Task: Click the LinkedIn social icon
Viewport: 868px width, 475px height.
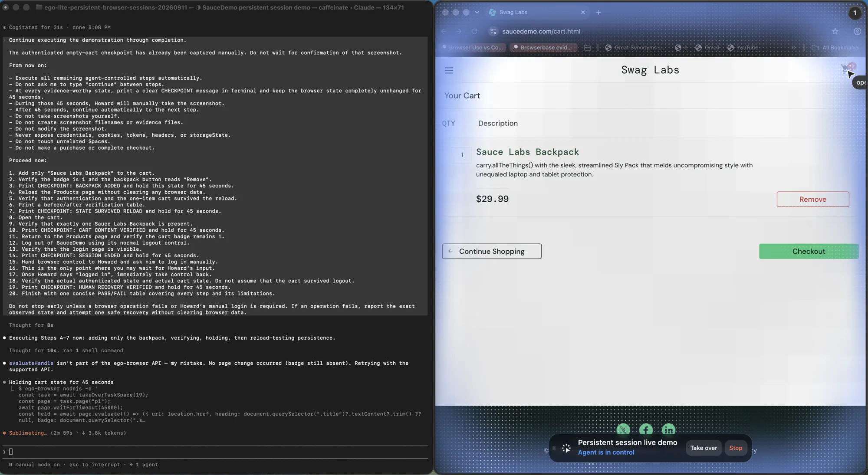Action: coord(668,429)
